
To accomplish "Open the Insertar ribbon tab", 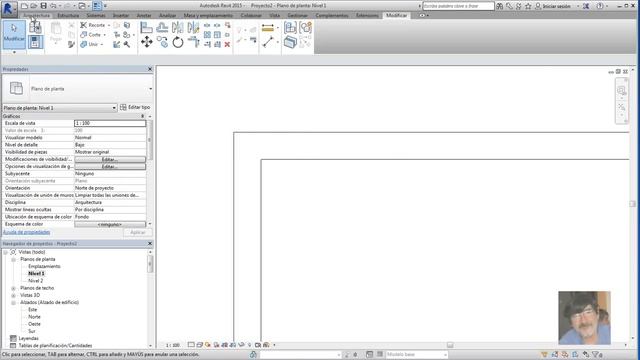I will 121,16.
